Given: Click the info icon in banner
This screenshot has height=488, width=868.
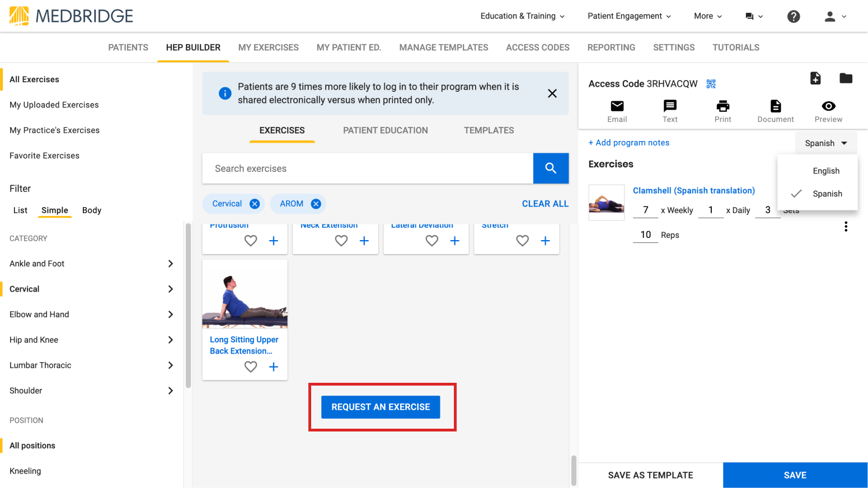Looking at the screenshot, I should 225,93.
